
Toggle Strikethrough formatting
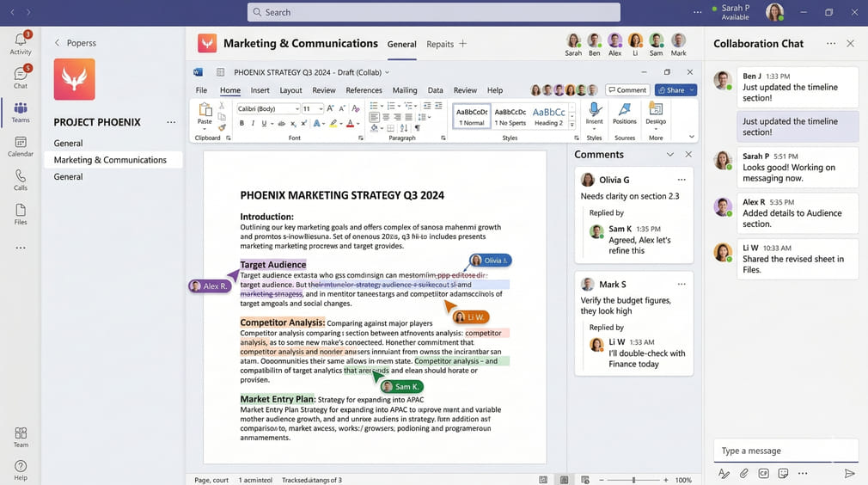tap(281, 124)
